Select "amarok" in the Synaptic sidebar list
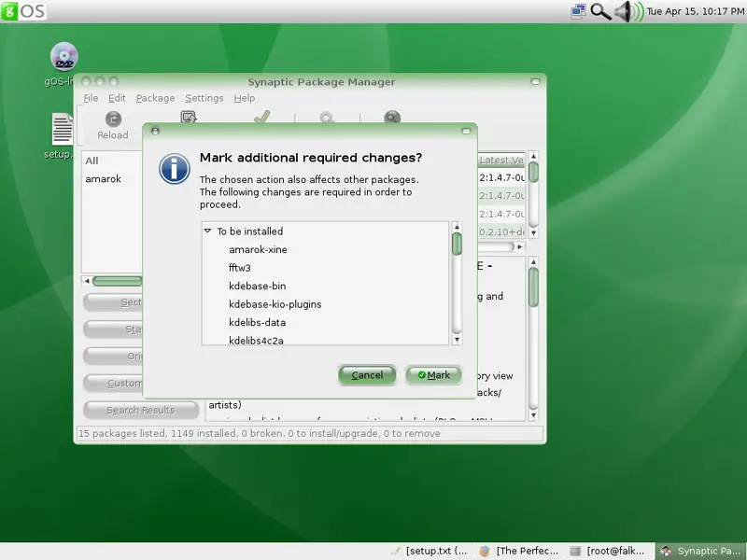 click(x=104, y=179)
